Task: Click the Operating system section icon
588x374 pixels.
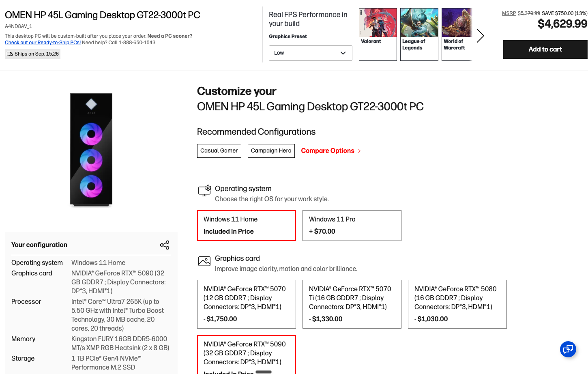Action: click(204, 191)
